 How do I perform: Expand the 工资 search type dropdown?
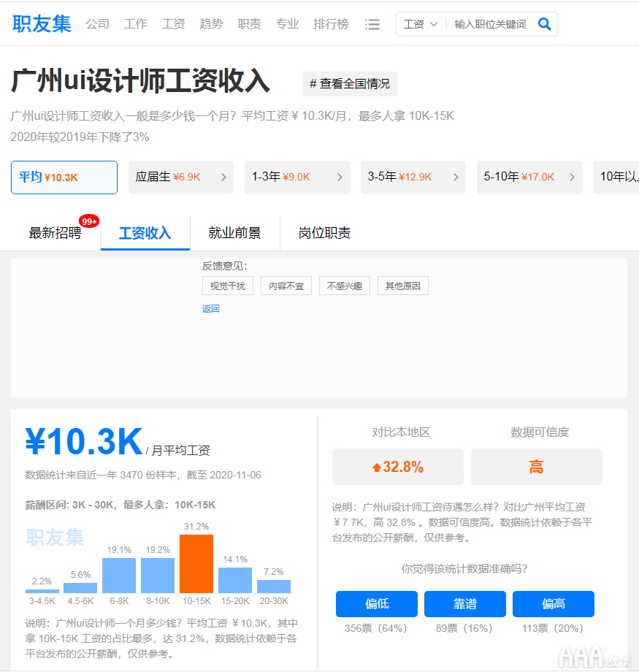pyautogui.click(x=421, y=24)
